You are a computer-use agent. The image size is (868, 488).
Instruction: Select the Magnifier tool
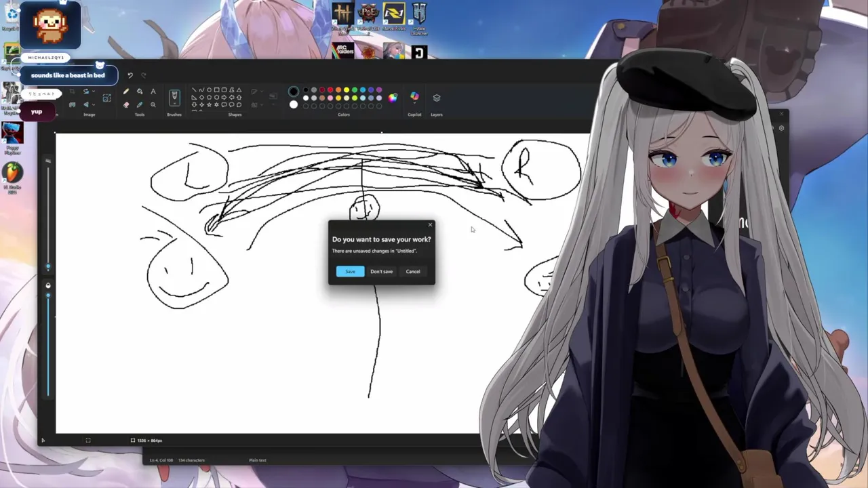[x=153, y=104]
